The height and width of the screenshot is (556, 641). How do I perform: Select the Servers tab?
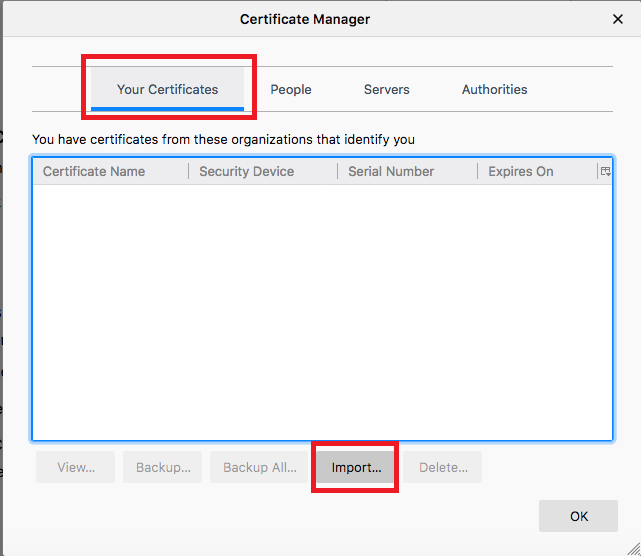pos(386,89)
